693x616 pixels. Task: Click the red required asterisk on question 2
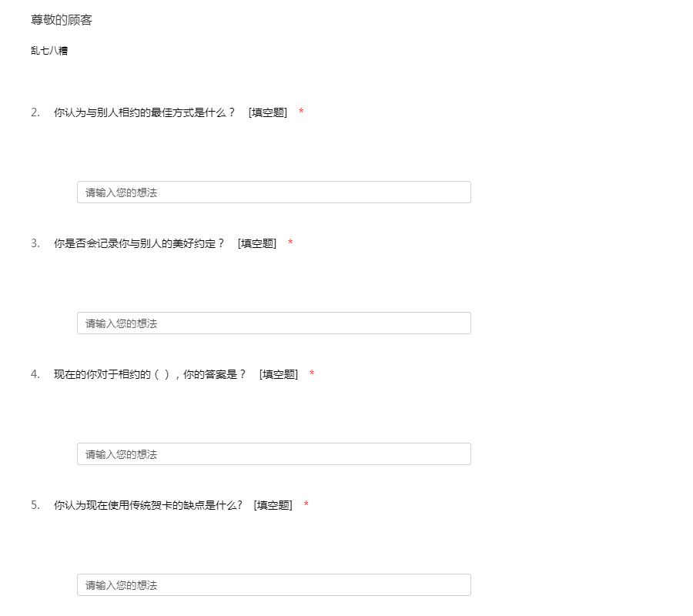click(301, 112)
